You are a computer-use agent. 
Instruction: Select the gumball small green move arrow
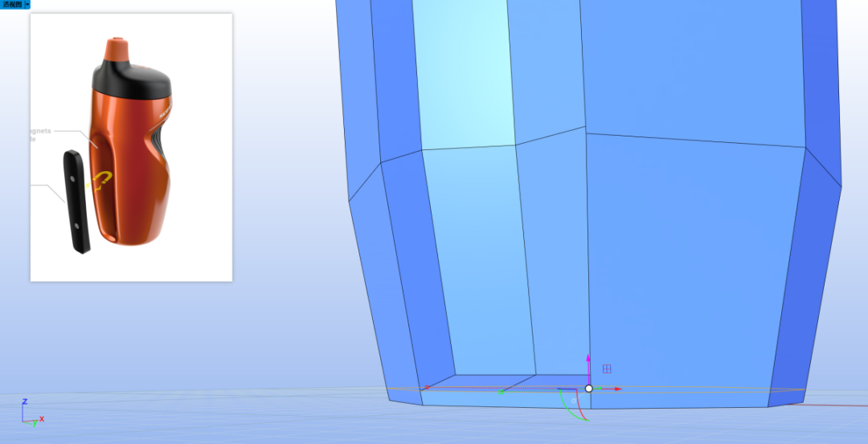tap(598, 388)
